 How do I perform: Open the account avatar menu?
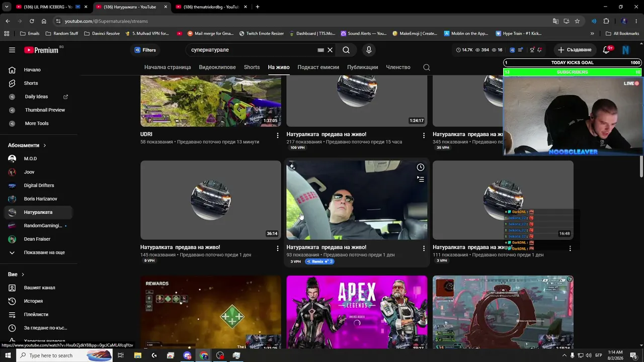click(626, 50)
